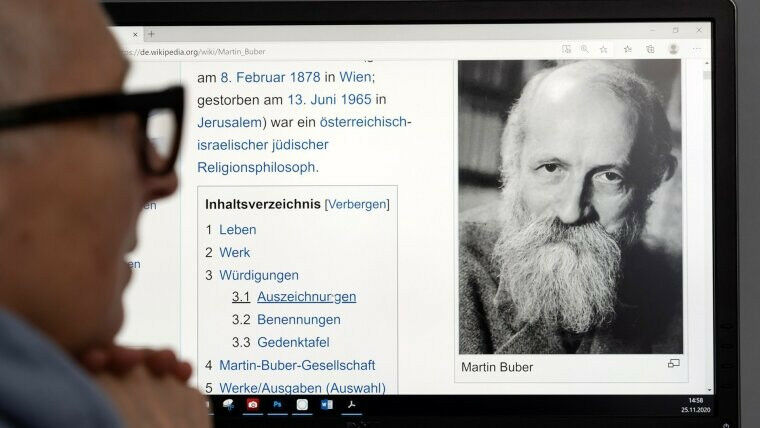760x428 pixels.
Task: Add page to favorites with star icon
Action: tap(603, 48)
